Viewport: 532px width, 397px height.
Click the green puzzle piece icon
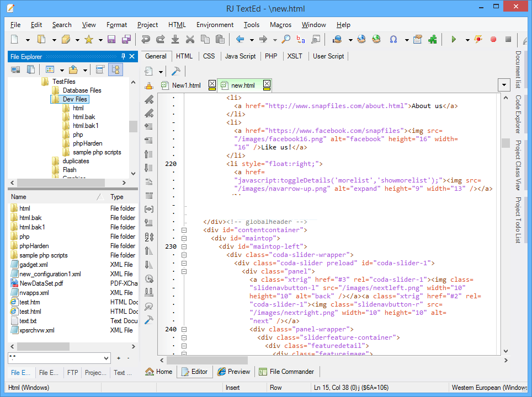(x=433, y=40)
